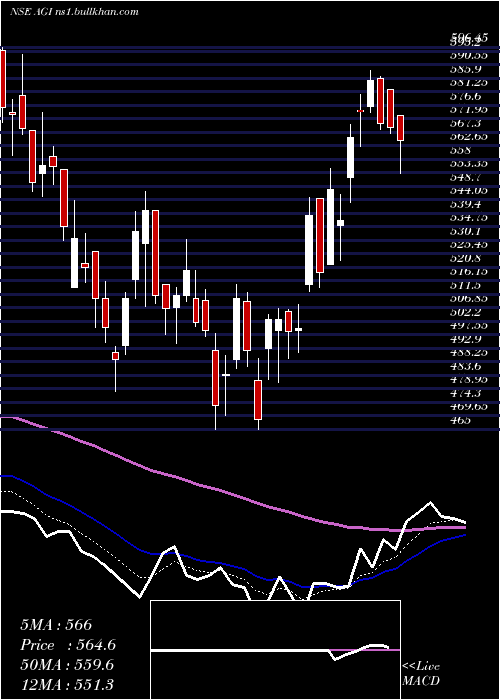500x700 pixels.
Task: Click the 539.4 price axis label
Action: click(465, 204)
